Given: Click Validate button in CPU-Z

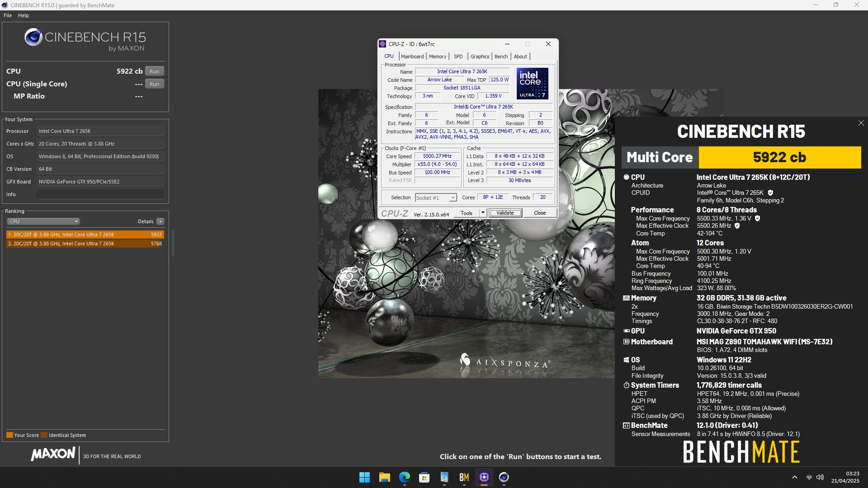Looking at the screenshot, I should pos(505,213).
